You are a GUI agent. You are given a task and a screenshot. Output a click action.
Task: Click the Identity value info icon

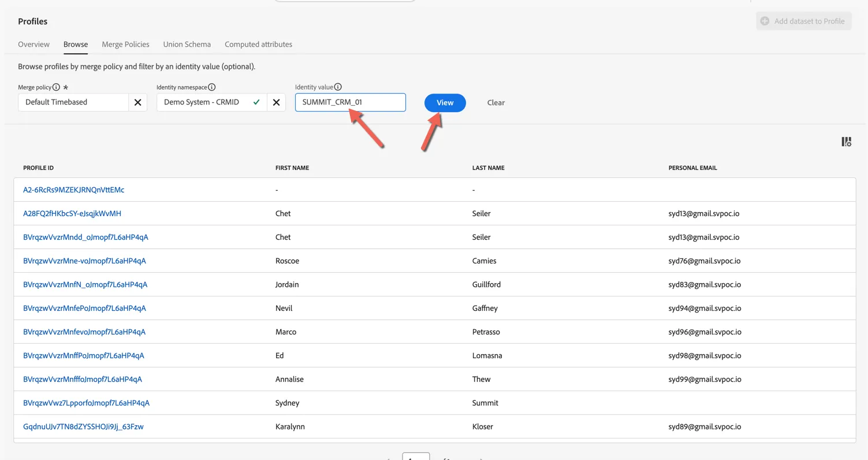(x=338, y=87)
